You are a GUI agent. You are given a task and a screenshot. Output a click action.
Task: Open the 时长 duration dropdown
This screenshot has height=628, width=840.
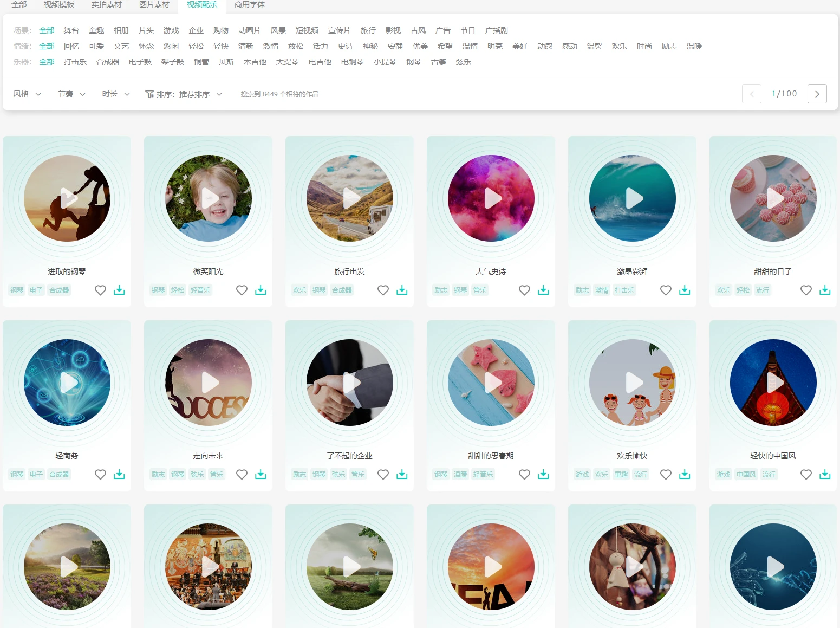pos(116,94)
